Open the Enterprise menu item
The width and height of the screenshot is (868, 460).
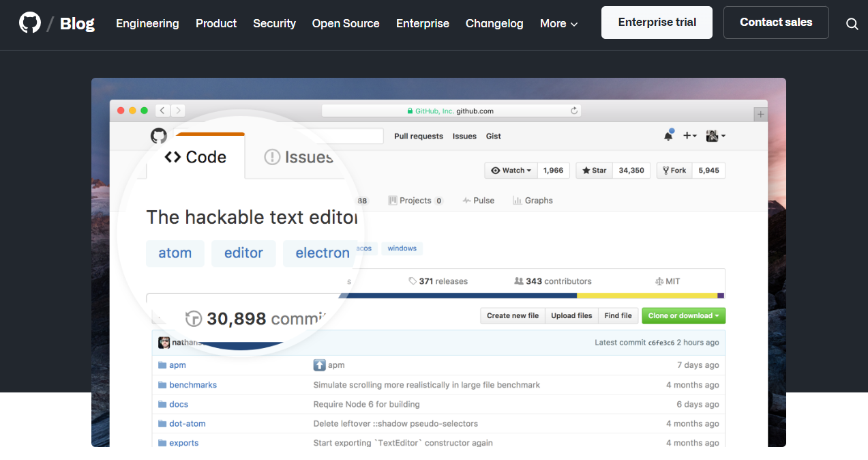coord(422,23)
